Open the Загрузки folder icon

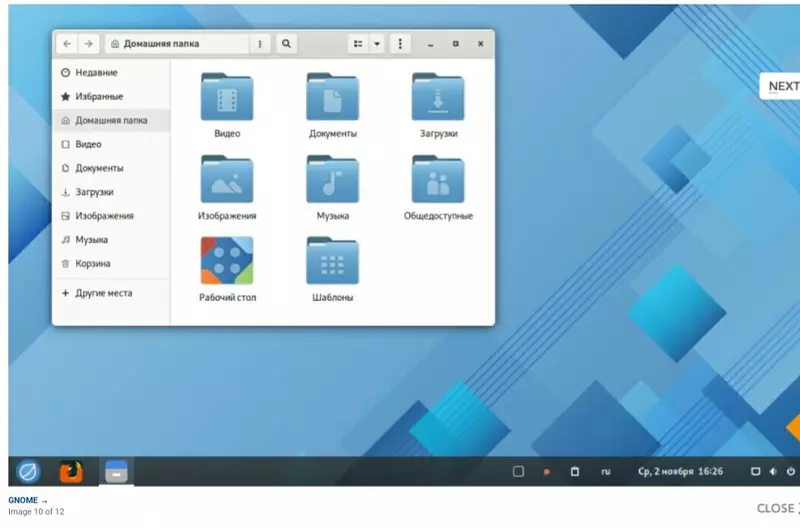coord(438,98)
